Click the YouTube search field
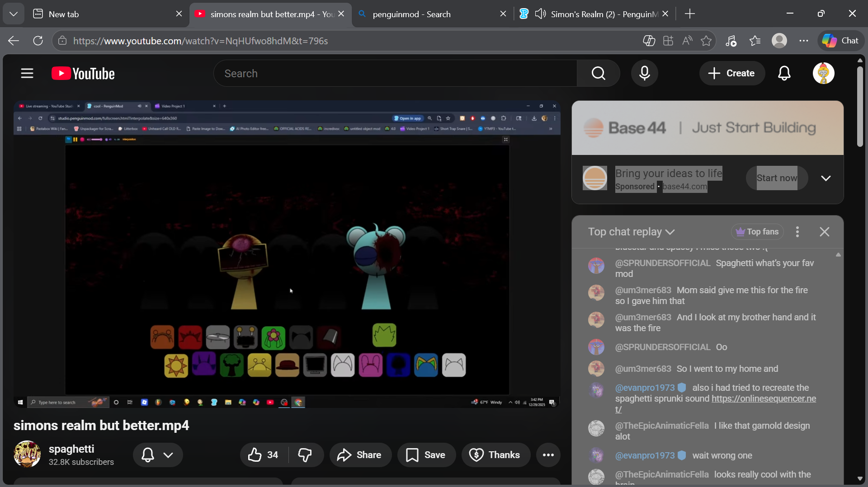This screenshot has width=868, height=487. pos(395,73)
